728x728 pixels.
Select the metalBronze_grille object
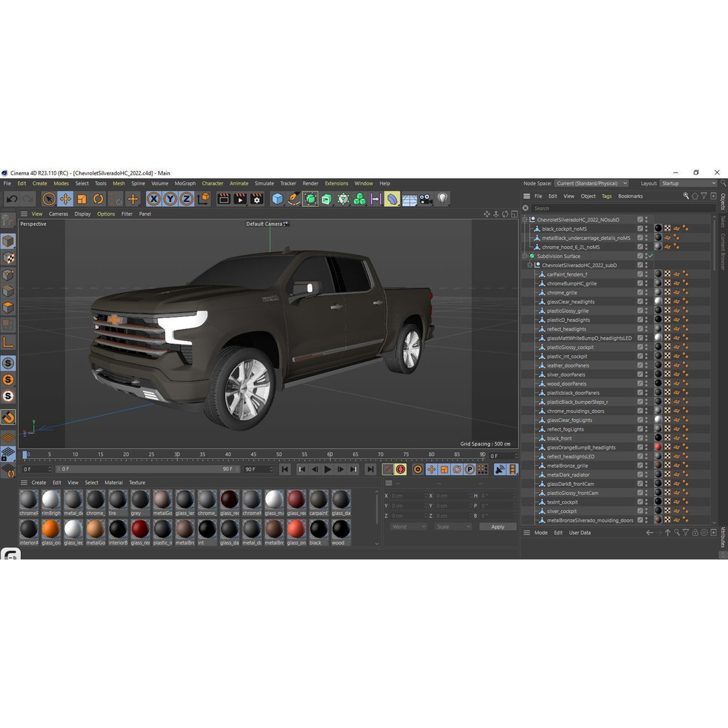tap(568, 466)
